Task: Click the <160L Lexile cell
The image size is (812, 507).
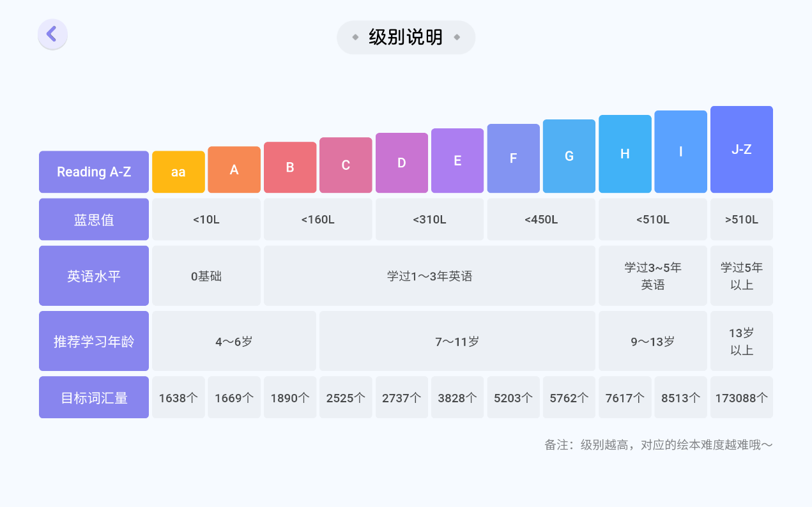Action: point(318,220)
